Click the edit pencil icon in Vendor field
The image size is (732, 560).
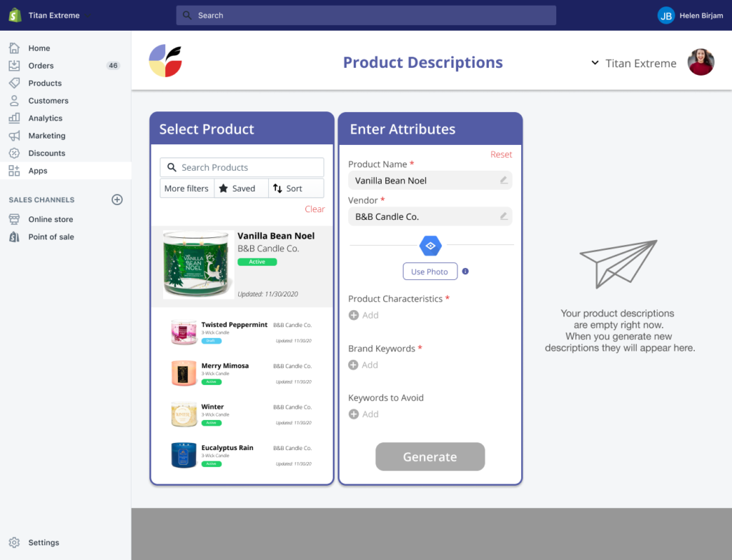click(x=503, y=216)
